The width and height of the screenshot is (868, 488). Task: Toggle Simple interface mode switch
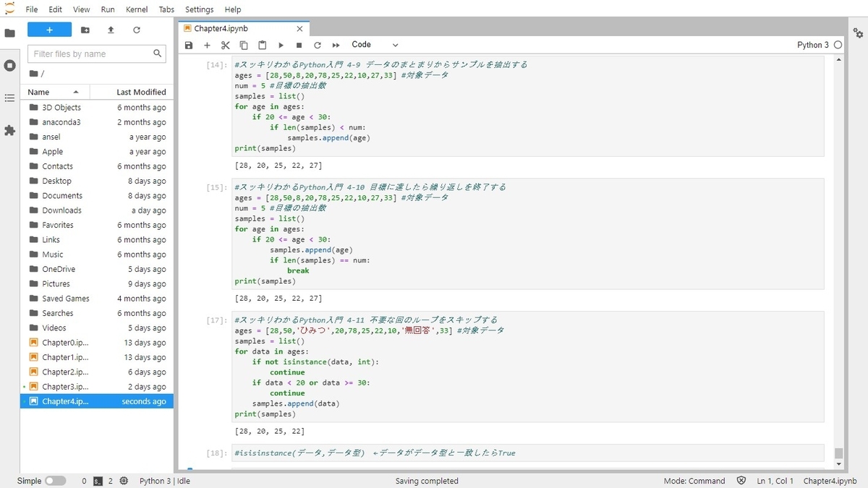(55, 481)
